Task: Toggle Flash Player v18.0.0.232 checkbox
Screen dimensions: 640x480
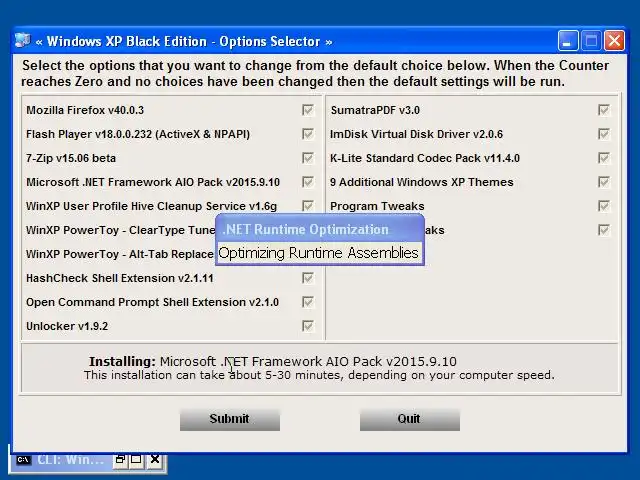Action: tap(308, 134)
